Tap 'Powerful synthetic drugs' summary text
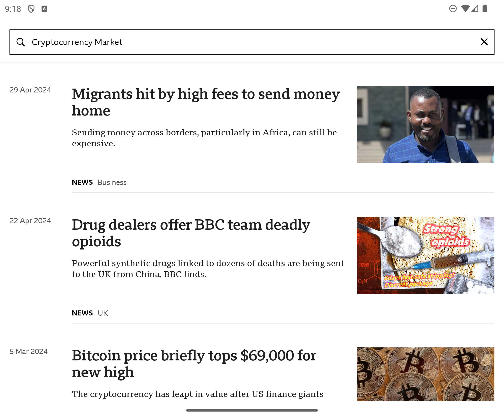 tap(208, 269)
